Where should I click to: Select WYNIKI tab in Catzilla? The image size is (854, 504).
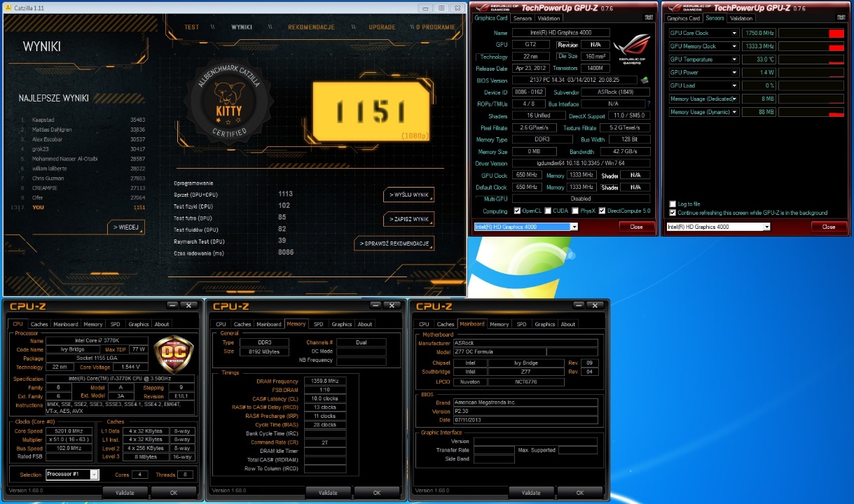(242, 27)
